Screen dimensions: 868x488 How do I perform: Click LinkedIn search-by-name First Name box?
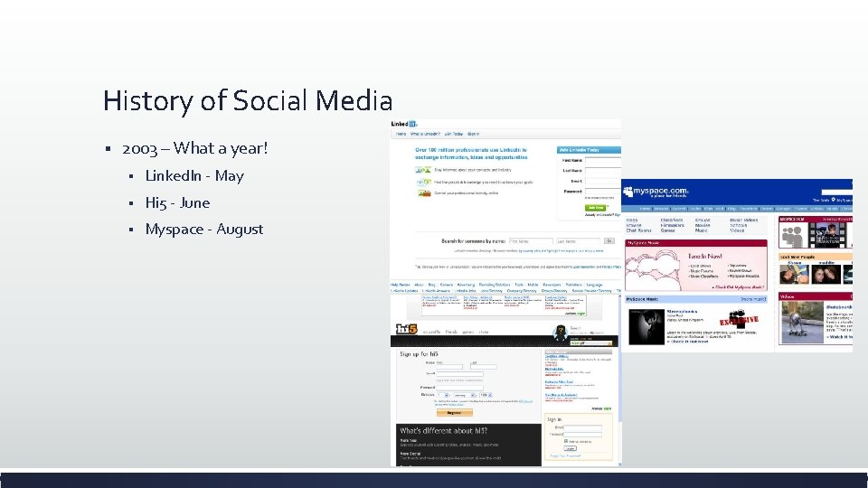tap(531, 241)
